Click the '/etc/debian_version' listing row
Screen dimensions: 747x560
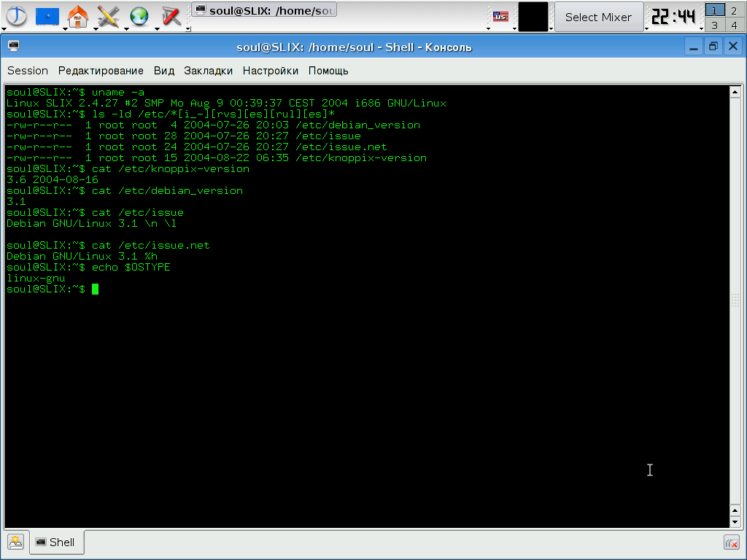click(214, 125)
